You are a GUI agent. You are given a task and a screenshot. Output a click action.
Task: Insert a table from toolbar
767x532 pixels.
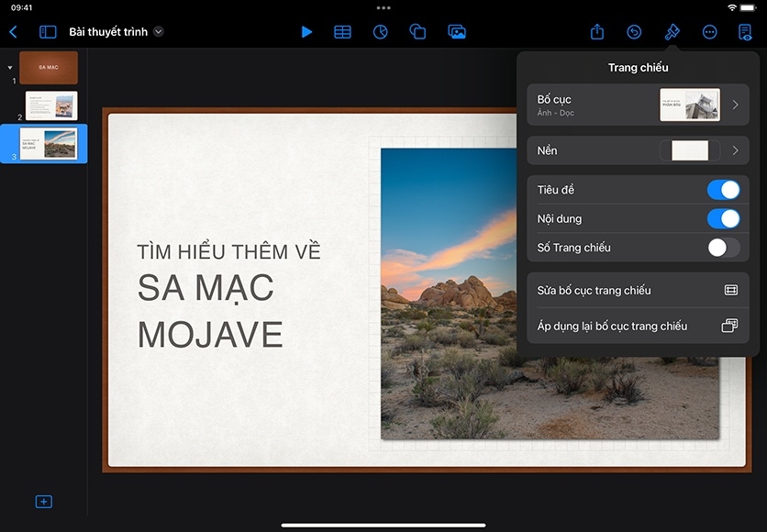click(342, 32)
